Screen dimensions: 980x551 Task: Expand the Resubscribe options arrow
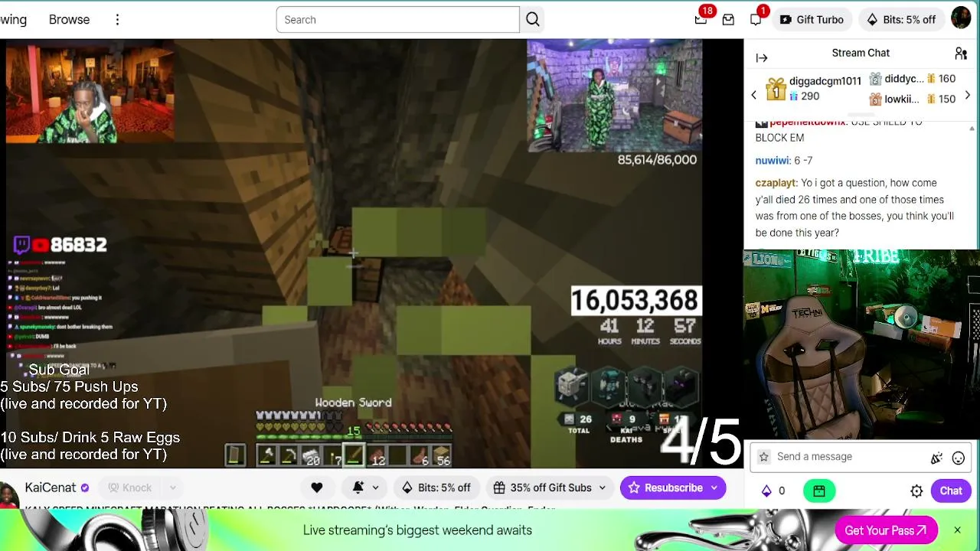point(714,487)
